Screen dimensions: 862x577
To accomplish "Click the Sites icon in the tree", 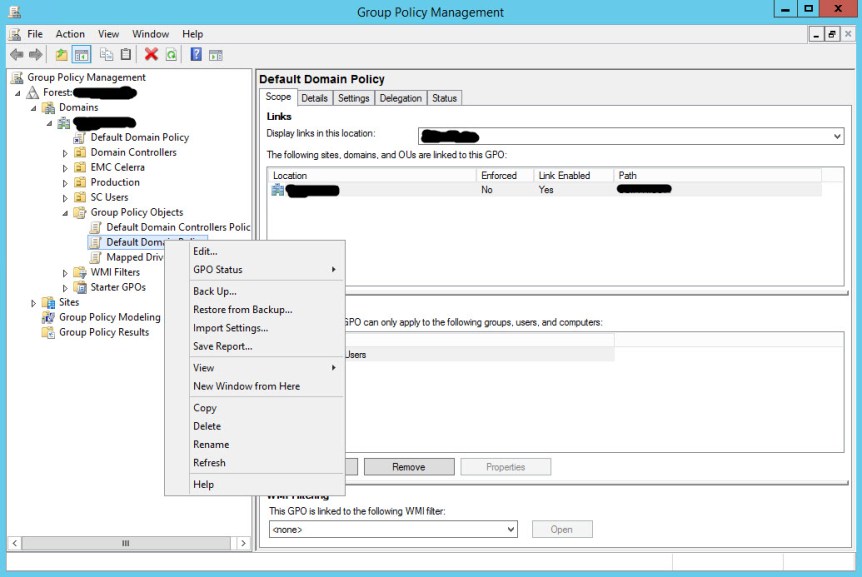I will coord(49,302).
